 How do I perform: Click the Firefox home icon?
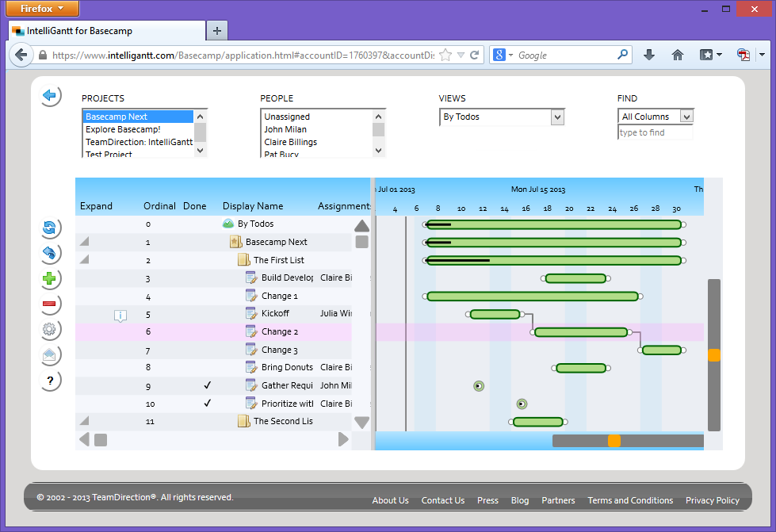pos(678,55)
